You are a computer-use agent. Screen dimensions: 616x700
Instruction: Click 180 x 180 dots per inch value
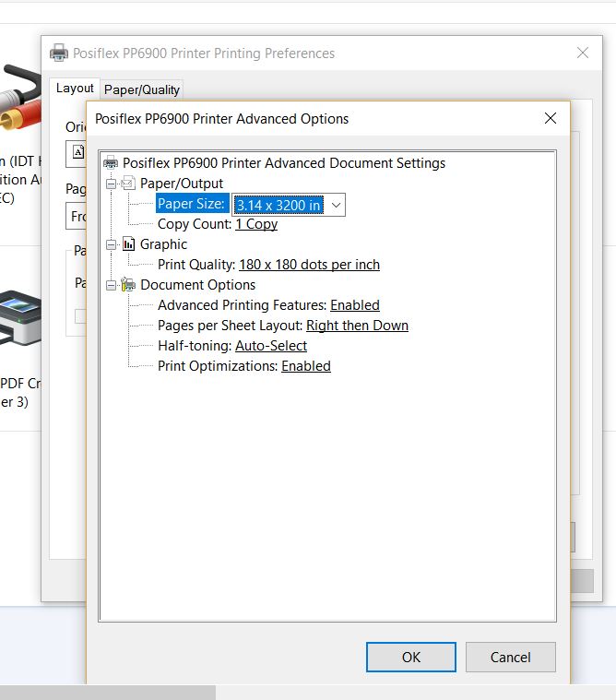[309, 265]
